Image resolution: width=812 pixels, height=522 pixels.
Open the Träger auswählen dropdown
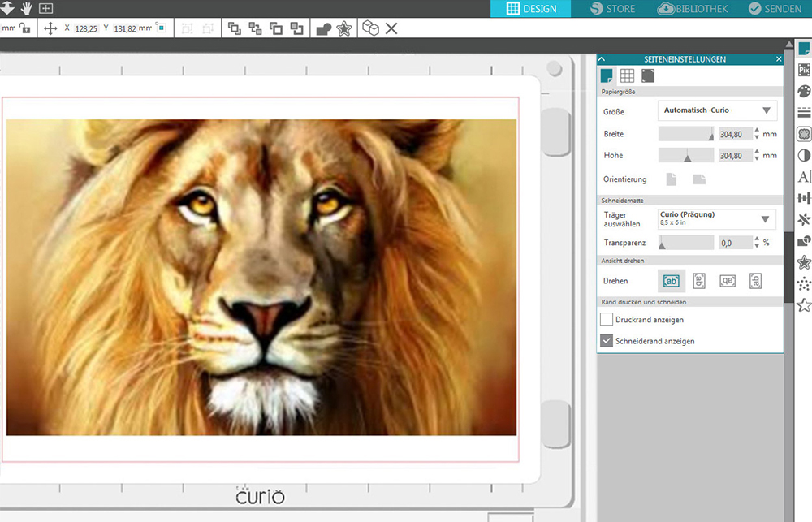(765, 219)
